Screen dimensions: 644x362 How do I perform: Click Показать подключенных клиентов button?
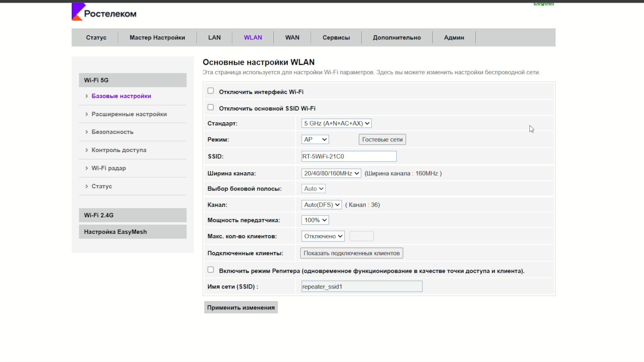[x=351, y=253]
